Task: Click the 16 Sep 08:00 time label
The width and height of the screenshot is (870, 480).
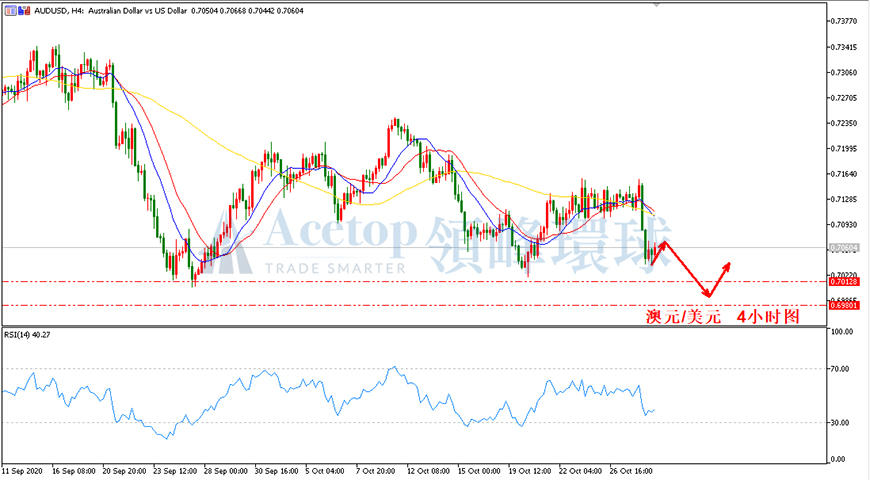Action: 74,471
